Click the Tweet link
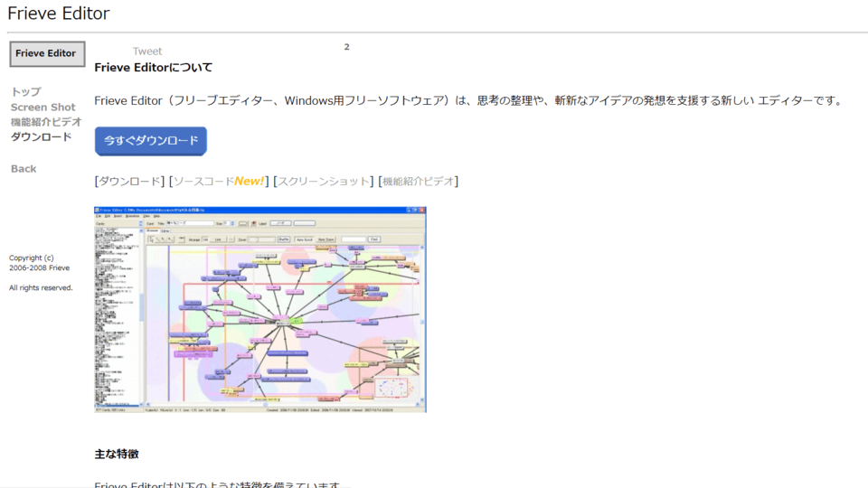Image resolution: width=868 pixels, height=488 pixels. coord(147,52)
